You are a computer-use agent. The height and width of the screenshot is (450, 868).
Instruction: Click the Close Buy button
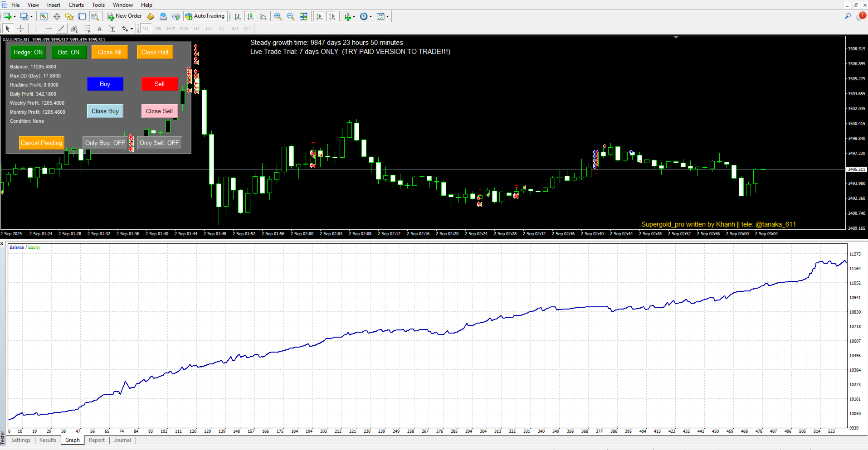coord(105,111)
